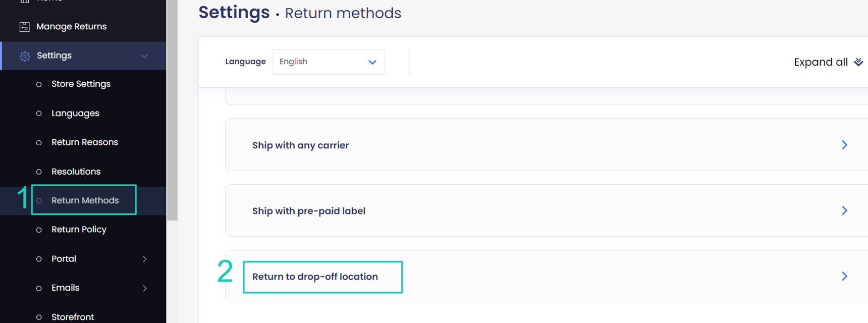The width and height of the screenshot is (868, 323).
Task: Click the Resolutions bullet icon
Action: point(39,172)
